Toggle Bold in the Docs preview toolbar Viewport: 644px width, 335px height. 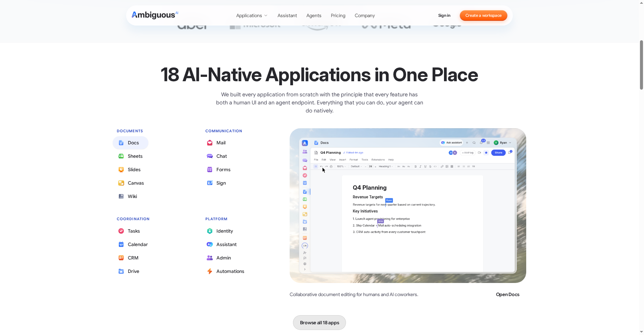415,166
